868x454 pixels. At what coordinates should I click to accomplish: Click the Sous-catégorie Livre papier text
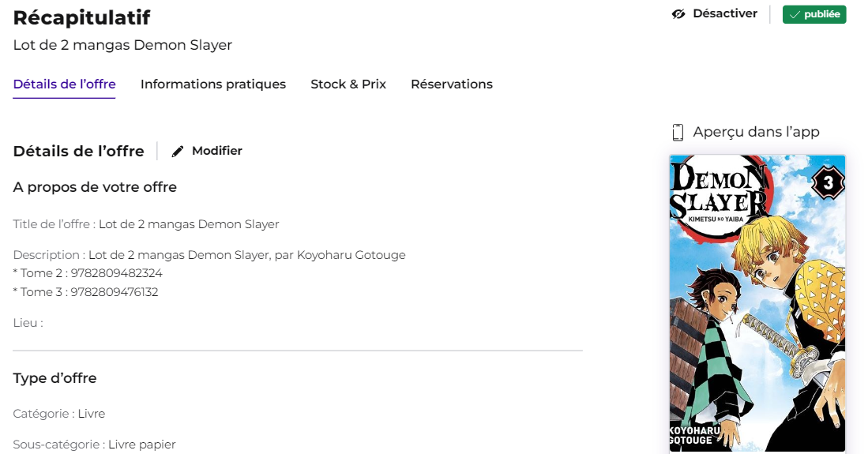[141, 445]
